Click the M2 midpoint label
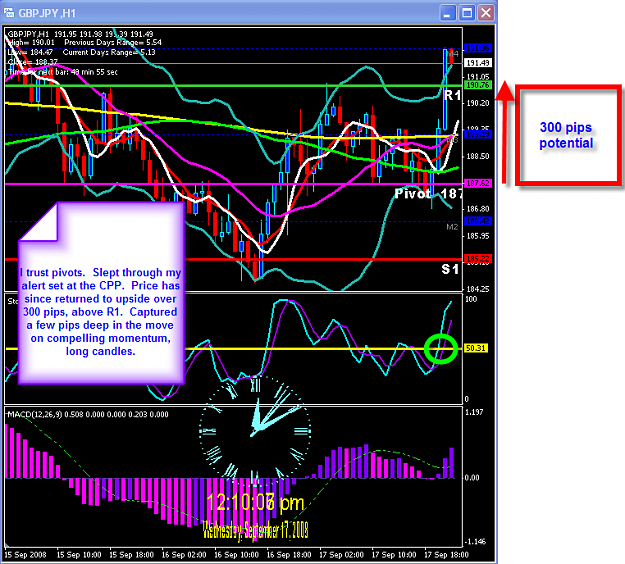 coord(452,227)
